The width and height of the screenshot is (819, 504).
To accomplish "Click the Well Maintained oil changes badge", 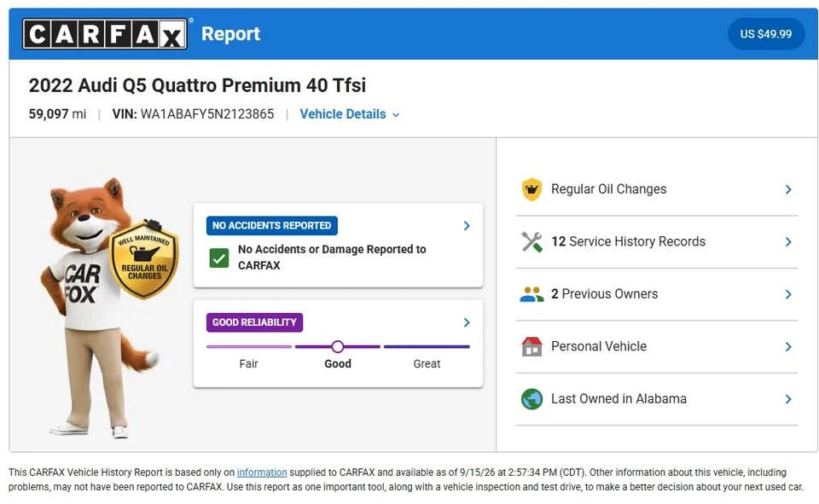I will click(143, 260).
